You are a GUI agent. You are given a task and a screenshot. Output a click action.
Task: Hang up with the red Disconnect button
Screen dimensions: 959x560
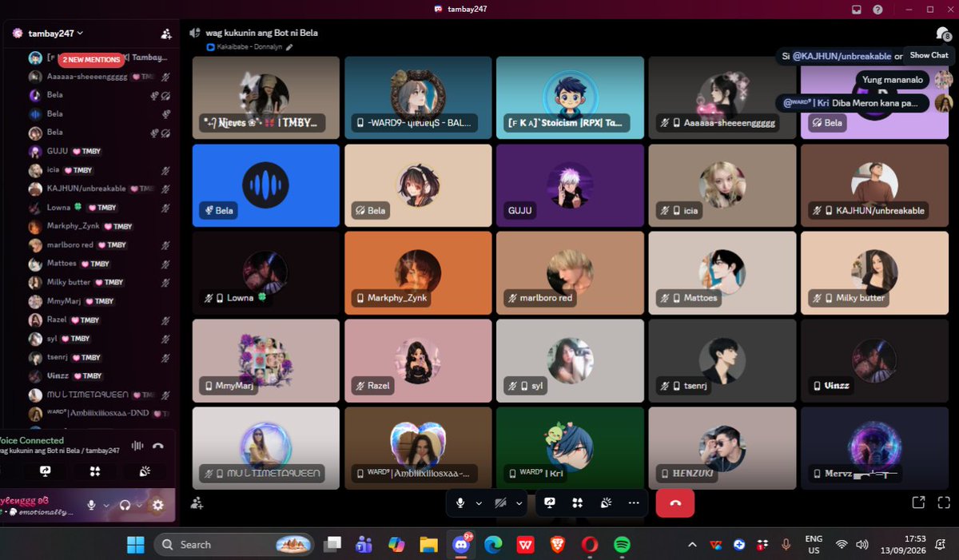pyautogui.click(x=675, y=502)
